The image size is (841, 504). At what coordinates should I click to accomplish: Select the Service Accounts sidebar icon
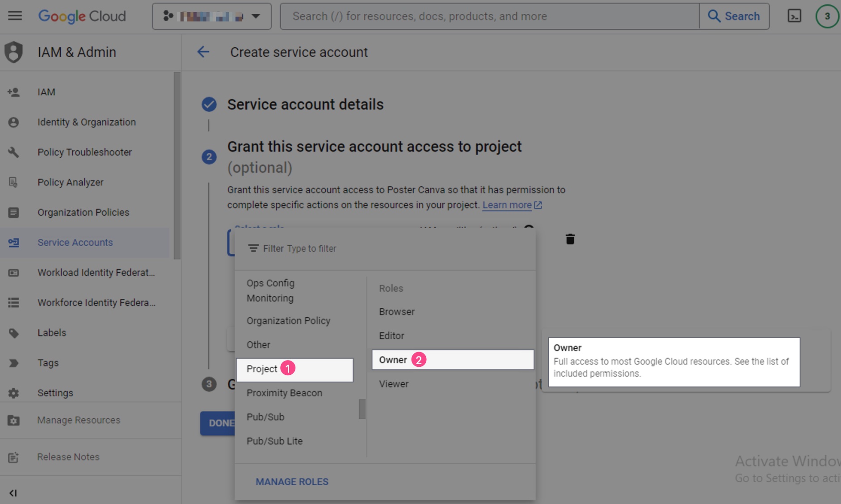click(14, 243)
